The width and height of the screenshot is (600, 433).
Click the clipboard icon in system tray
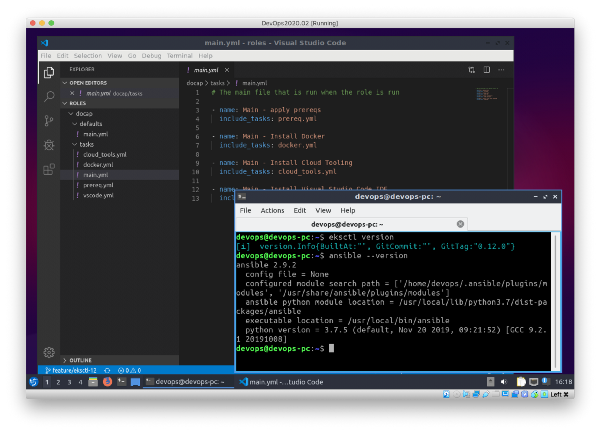tap(521, 381)
